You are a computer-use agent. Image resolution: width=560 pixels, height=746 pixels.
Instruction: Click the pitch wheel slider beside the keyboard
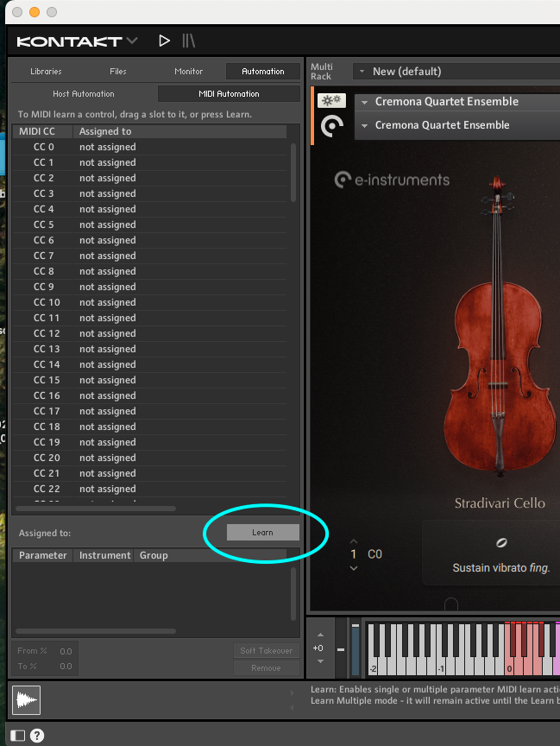click(x=341, y=649)
